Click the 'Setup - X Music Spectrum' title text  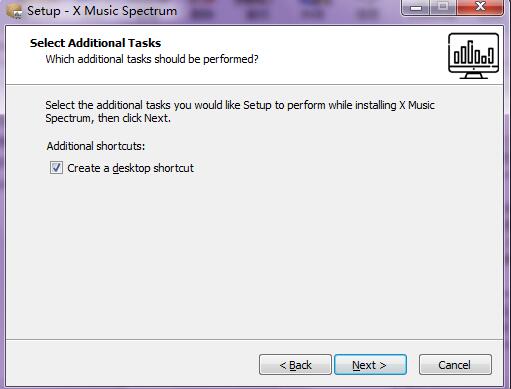pos(102,11)
